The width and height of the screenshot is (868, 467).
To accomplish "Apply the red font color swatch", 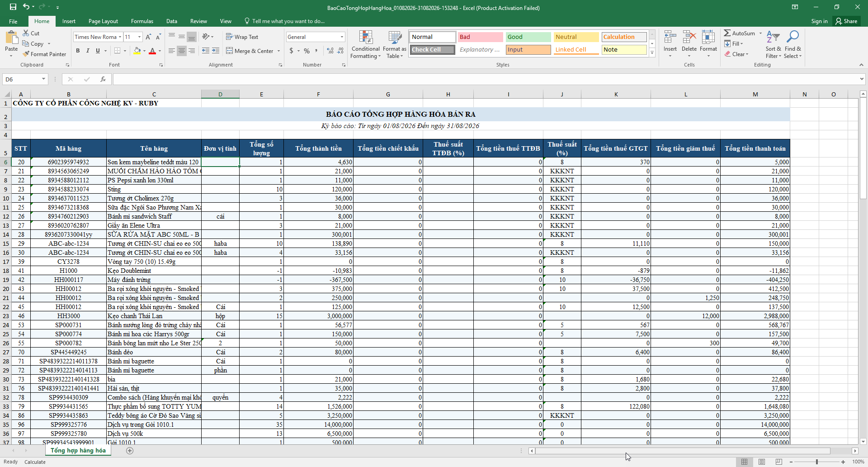I will 152,51.
